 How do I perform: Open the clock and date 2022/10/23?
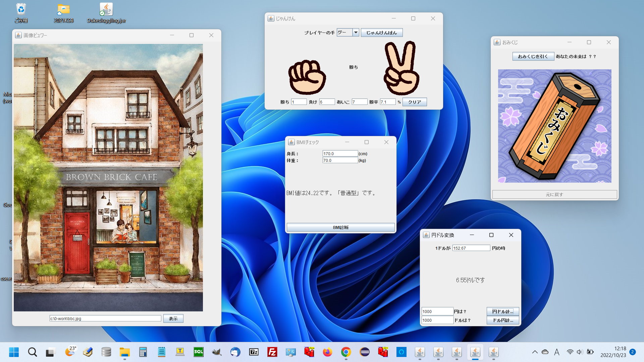tap(613, 352)
